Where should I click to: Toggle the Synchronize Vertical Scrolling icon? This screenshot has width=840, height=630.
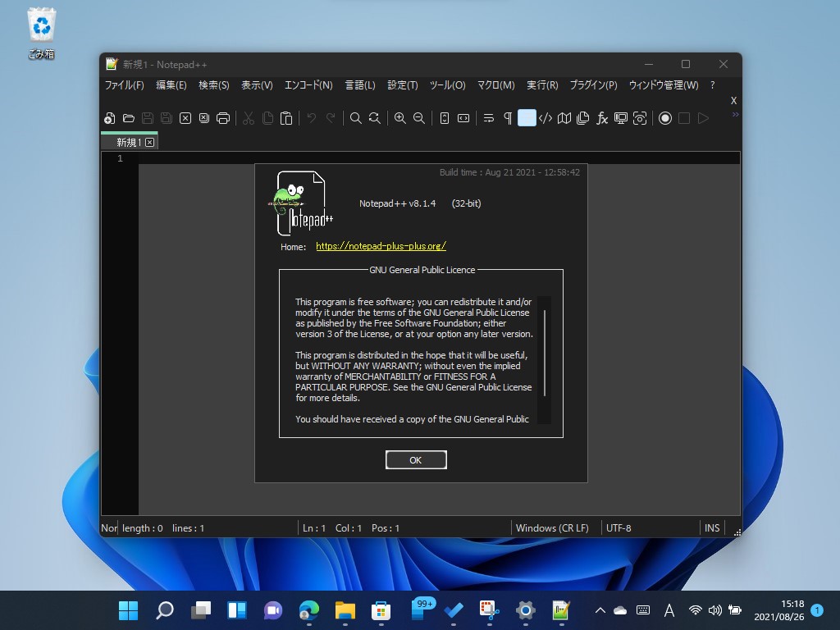point(444,118)
